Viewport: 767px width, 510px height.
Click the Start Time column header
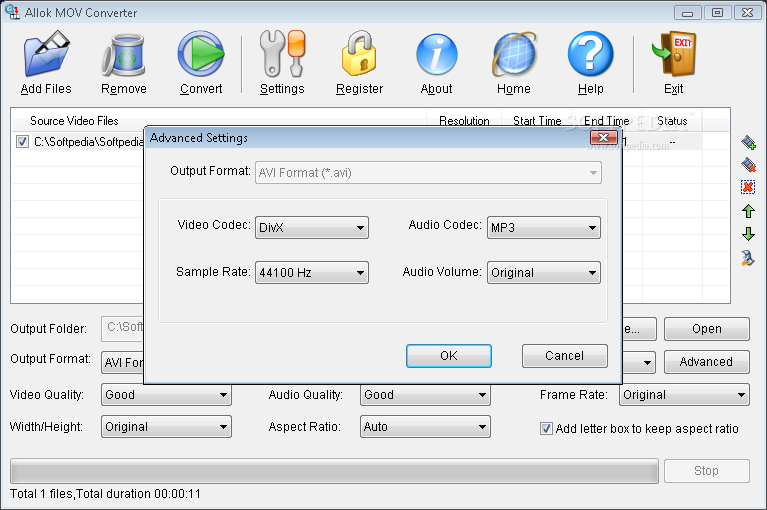pyautogui.click(x=537, y=120)
